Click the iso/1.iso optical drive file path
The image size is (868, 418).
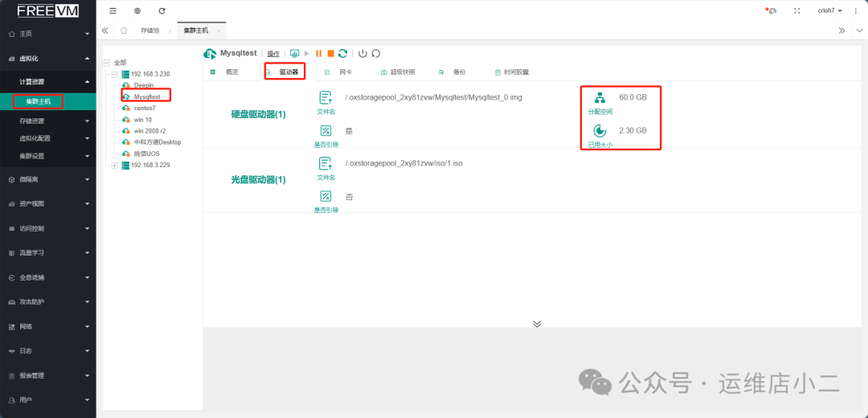click(403, 164)
